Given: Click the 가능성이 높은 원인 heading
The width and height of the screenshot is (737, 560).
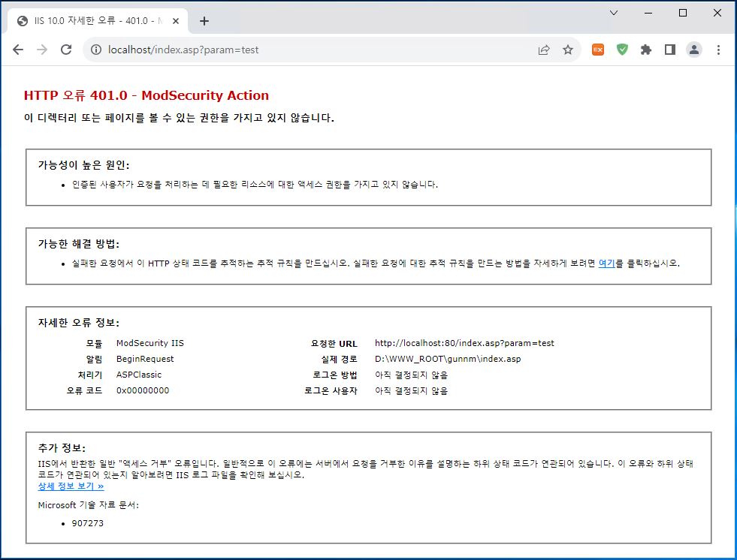Looking at the screenshot, I should [83, 165].
